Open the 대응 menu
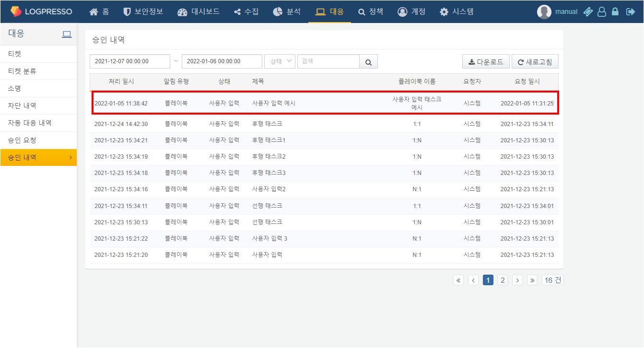Image resolution: width=644 pixels, height=348 pixels. coord(330,12)
